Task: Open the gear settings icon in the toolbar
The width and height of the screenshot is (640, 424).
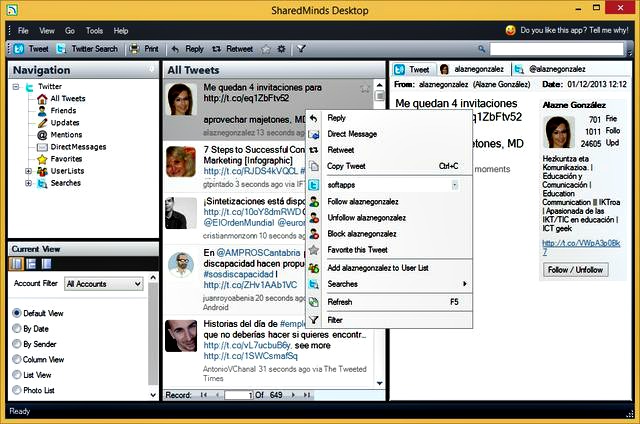Action: pyautogui.click(x=281, y=49)
